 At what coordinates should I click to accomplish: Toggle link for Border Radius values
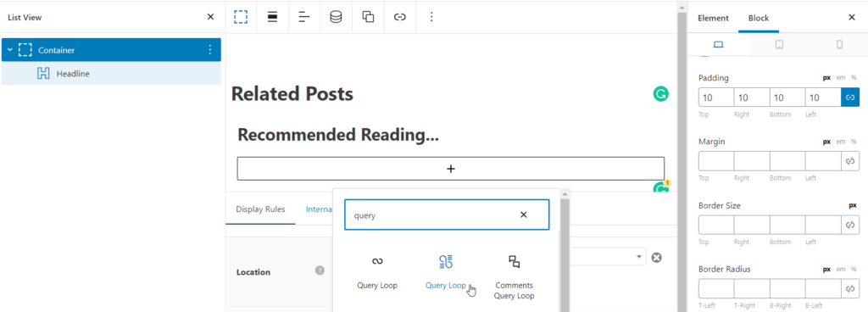coord(850,289)
